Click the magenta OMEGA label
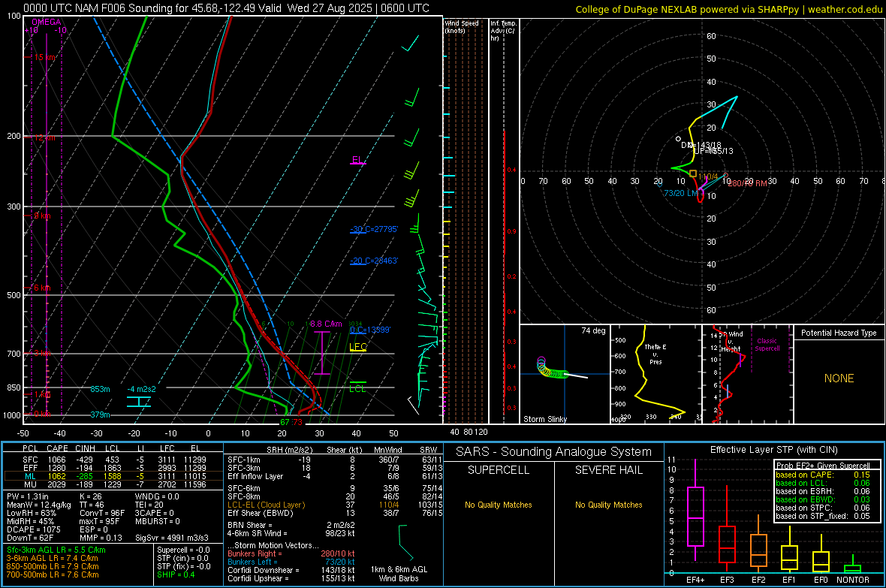Screen dimensions: 886x588 click(47, 22)
